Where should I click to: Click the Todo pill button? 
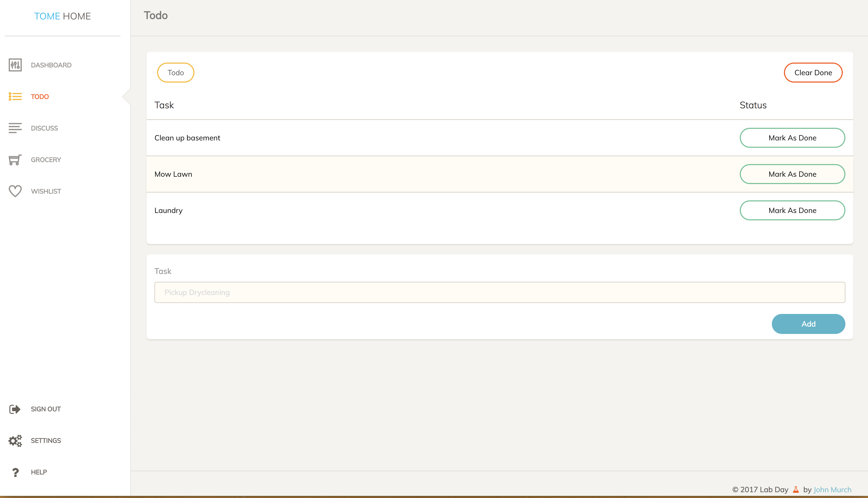176,73
